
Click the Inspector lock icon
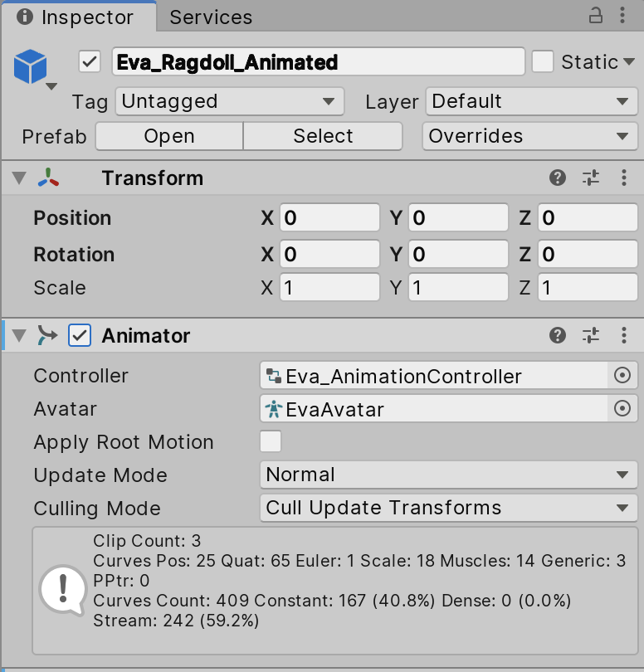point(596,15)
